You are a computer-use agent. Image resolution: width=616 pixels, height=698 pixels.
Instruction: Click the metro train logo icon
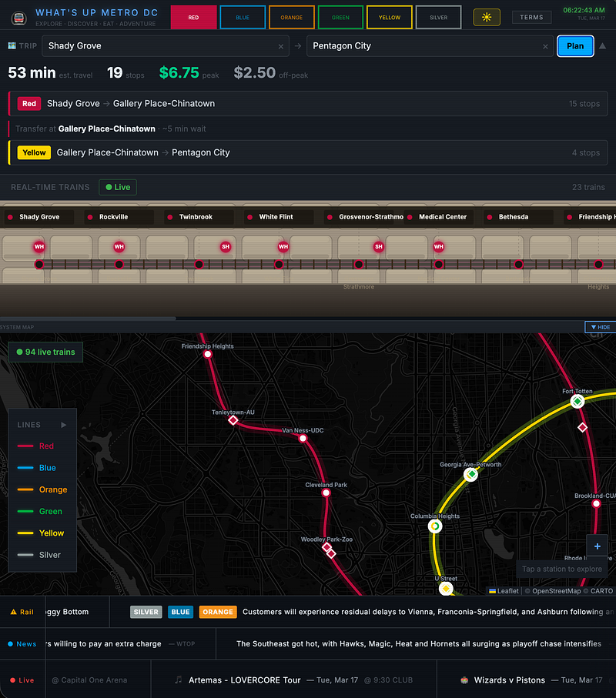(x=18, y=18)
